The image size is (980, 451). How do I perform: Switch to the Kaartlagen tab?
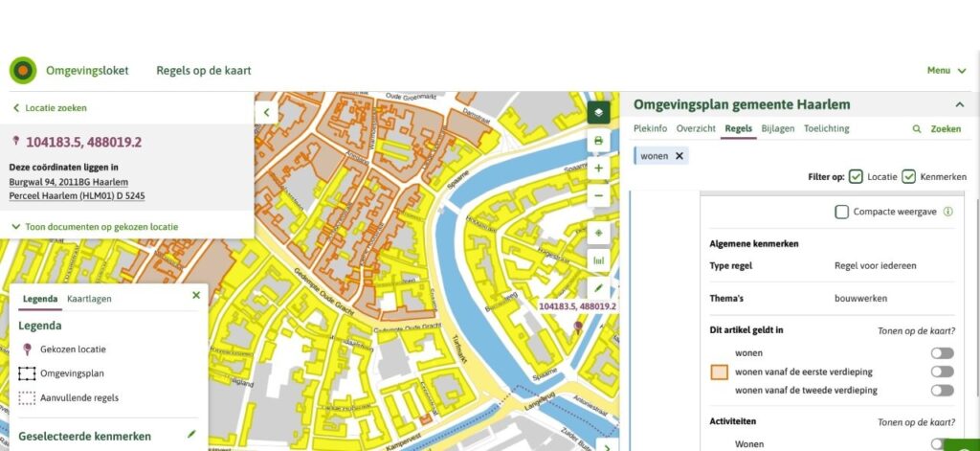click(x=89, y=299)
